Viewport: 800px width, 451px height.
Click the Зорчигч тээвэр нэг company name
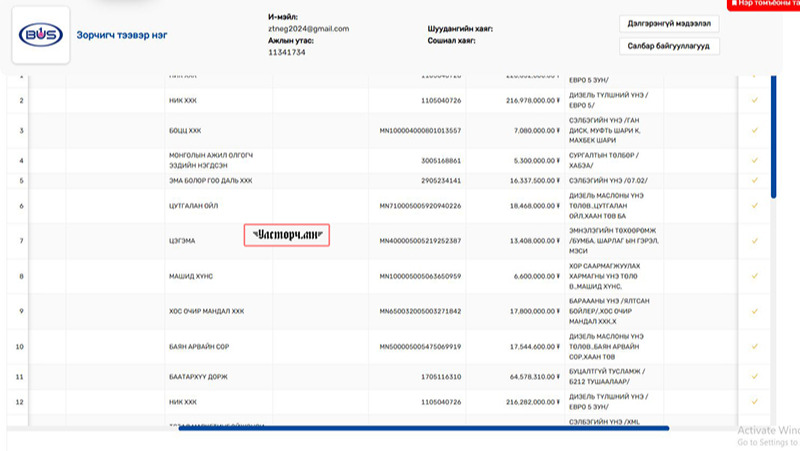[121, 35]
